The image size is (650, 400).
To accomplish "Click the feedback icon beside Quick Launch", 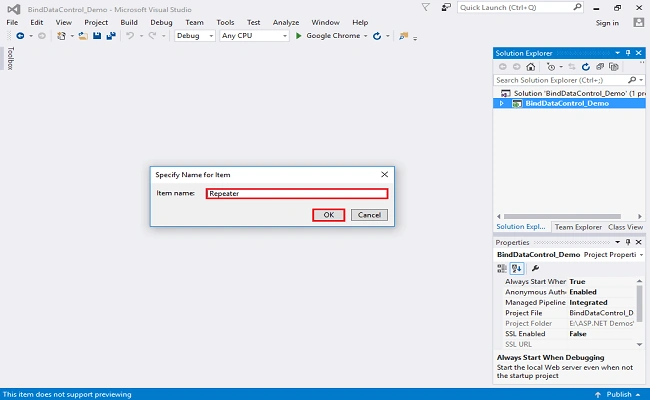I will click(x=446, y=7).
